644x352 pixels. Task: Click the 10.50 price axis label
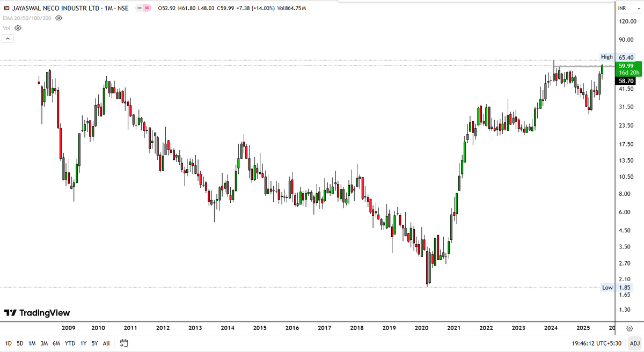626,177
